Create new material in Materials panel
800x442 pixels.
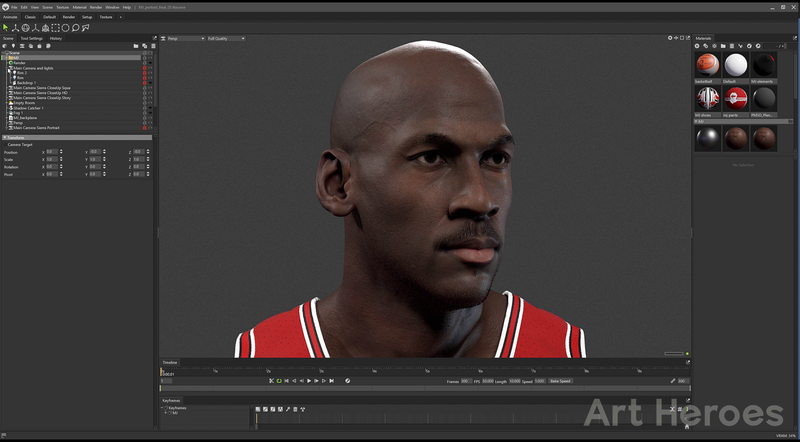point(697,46)
